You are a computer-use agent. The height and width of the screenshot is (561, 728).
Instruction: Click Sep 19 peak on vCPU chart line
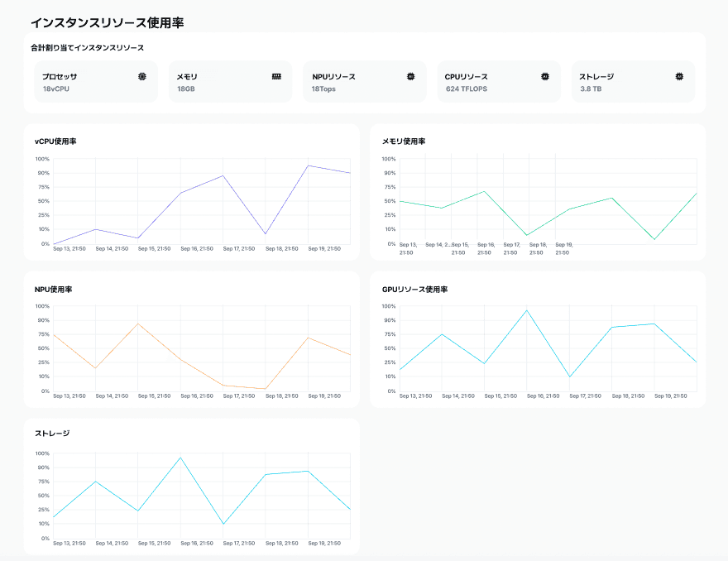308,165
